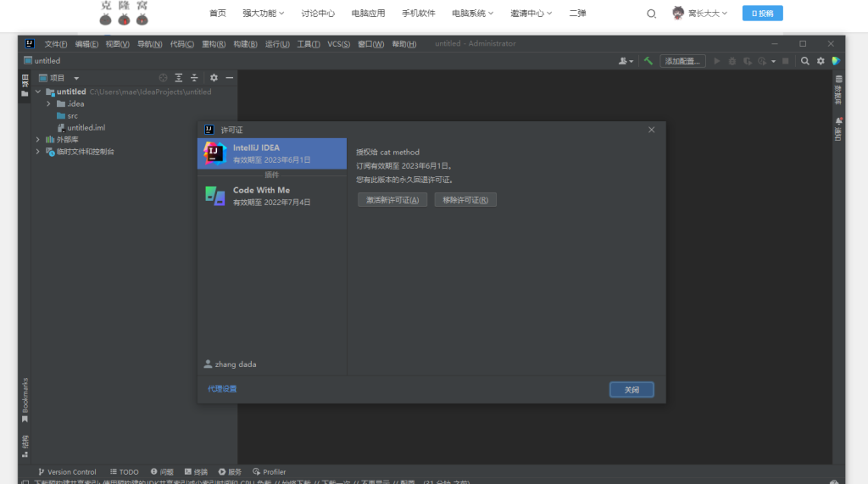The image size is (868, 484).
Task: Open Services tool window tab
Action: (x=230, y=472)
